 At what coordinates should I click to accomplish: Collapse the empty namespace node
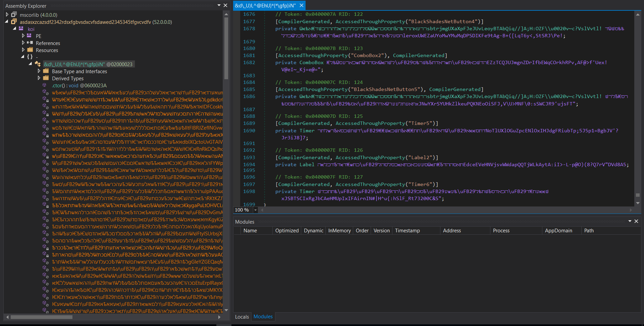[x=22, y=57]
